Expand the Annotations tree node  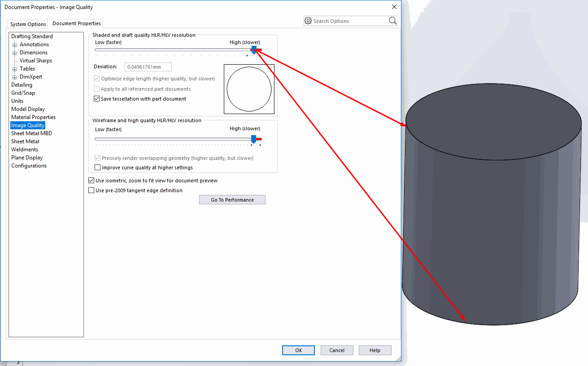pyautogui.click(x=15, y=44)
